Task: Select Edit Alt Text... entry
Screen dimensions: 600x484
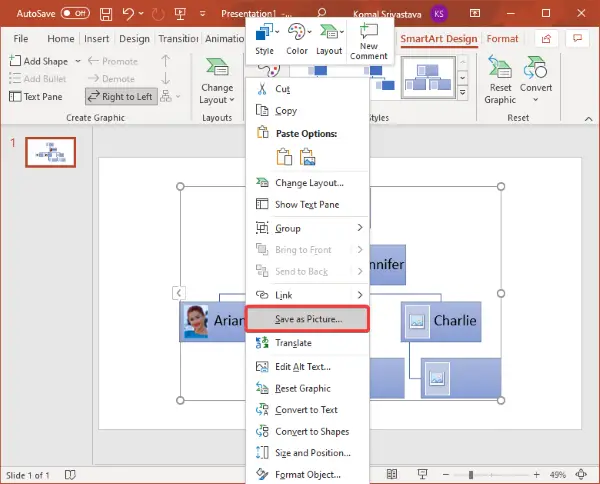Action: click(307, 367)
